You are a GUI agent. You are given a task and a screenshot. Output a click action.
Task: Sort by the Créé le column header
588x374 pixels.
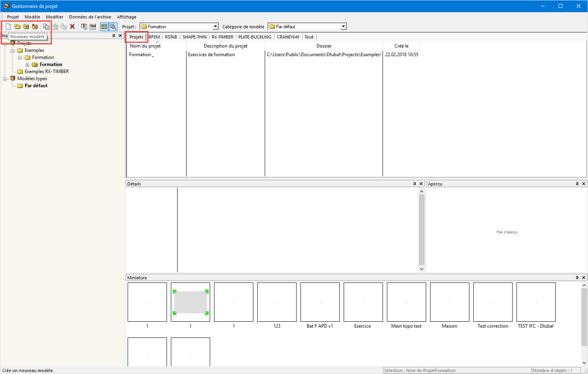tap(401, 46)
